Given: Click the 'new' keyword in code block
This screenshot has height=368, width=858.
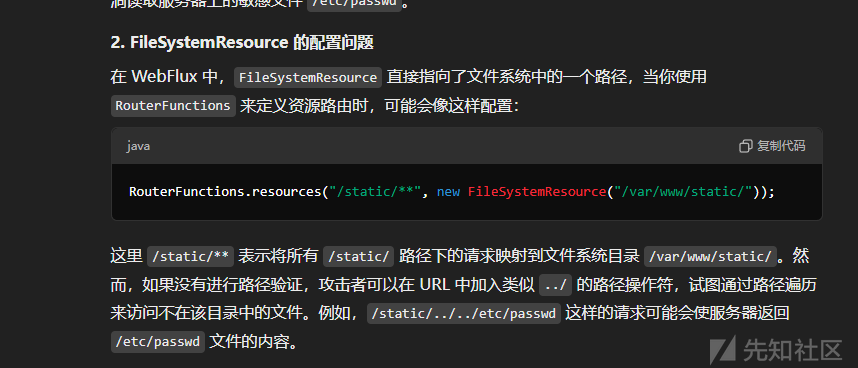Looking at the screenshot, I should pyautogui.click(x=448, y=192).
